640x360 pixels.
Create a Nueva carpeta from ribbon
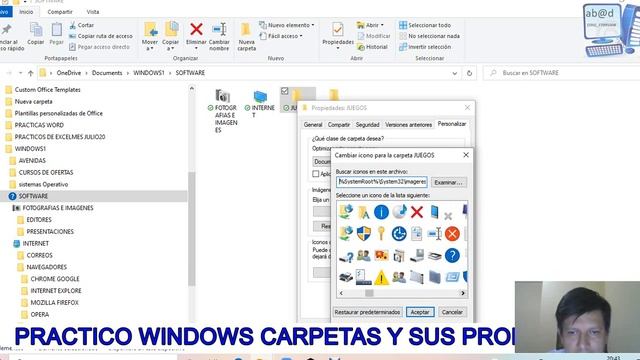pos(247,37)
